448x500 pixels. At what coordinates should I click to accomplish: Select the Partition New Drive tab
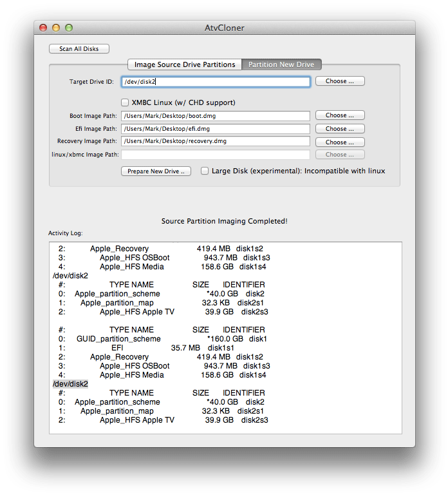point(281,64)
